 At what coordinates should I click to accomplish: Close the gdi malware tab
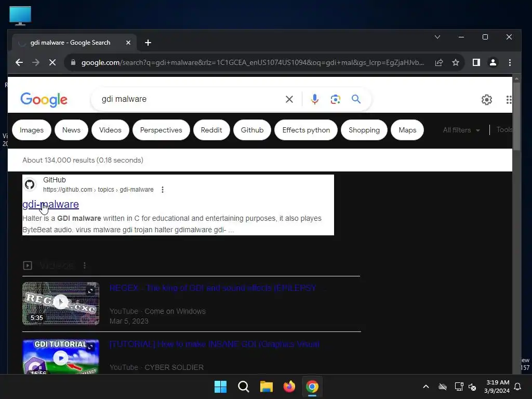pos(128,43)
